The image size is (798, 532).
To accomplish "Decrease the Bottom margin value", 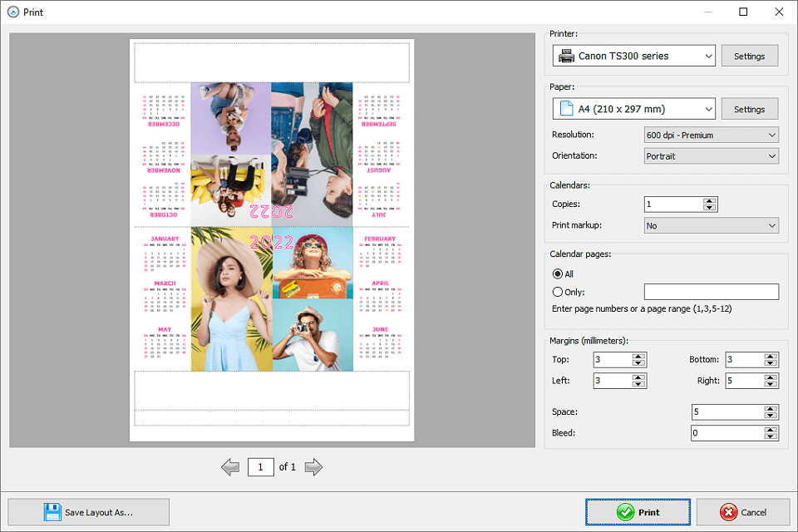I will pyautogui.click(x=771, y=362).
